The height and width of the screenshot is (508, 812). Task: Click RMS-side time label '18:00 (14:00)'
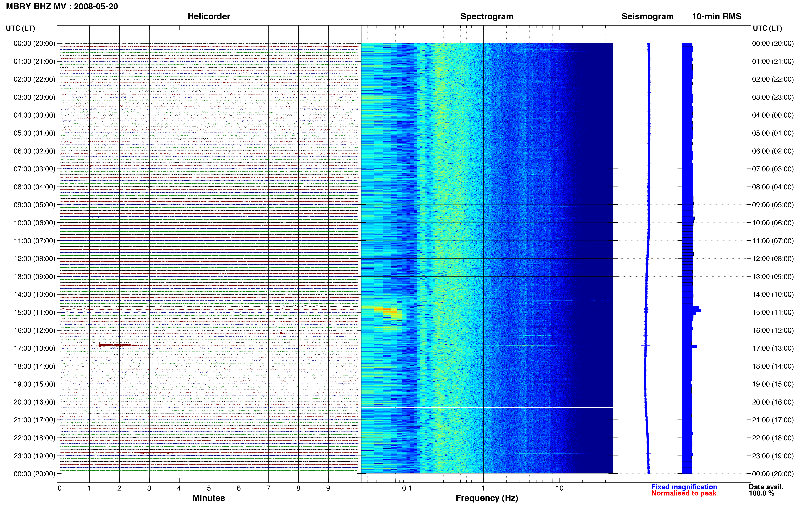pos(773,366)
